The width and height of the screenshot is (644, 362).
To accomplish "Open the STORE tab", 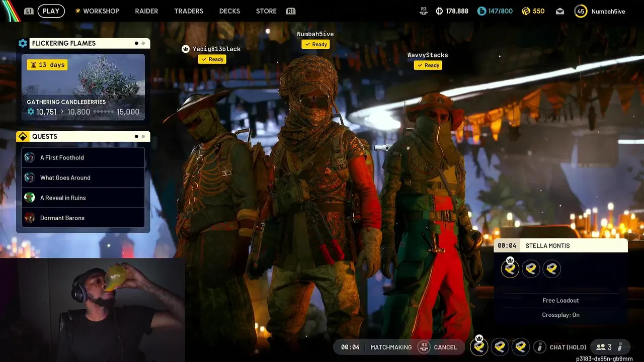I will [266, 11].
